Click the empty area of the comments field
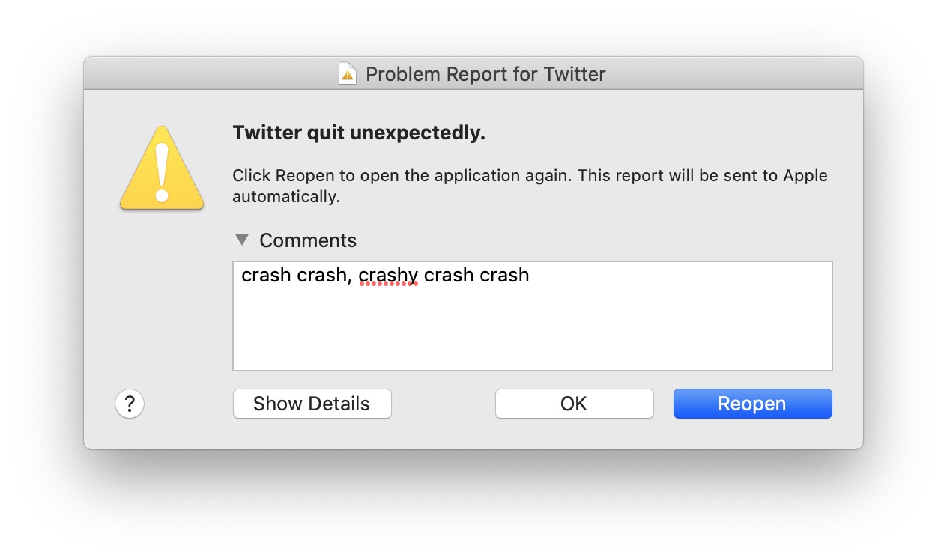 (532, 329)
